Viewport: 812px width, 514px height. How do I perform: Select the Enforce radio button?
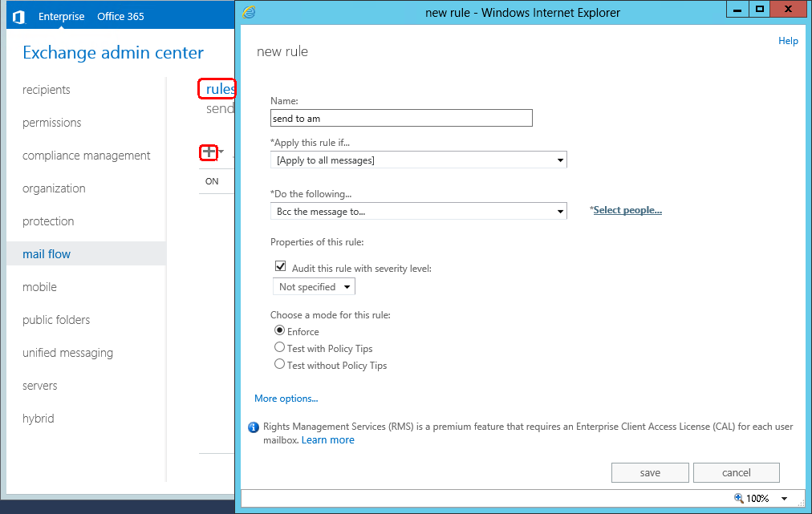[x=280, y=330]
